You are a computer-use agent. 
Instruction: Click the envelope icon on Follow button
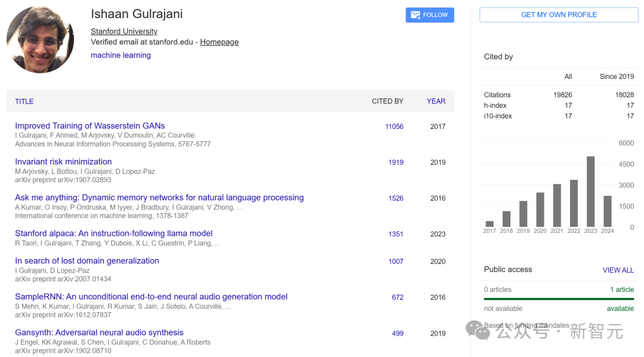pos(416,15)
